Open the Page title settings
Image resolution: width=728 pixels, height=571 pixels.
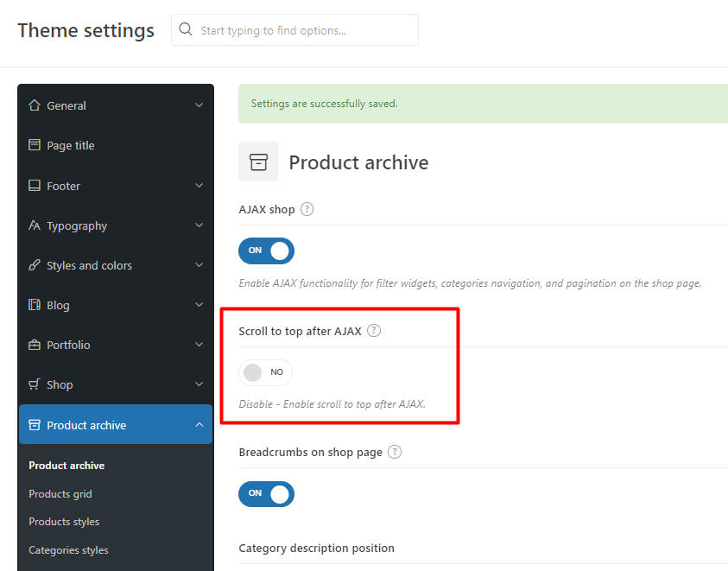click(x=116, y=145)
